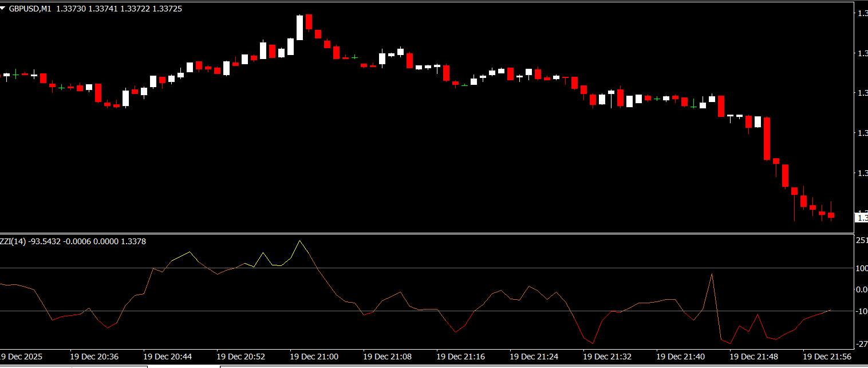
Task: Click the 19 Dec 21:00 time label
Action: (314, 357)
